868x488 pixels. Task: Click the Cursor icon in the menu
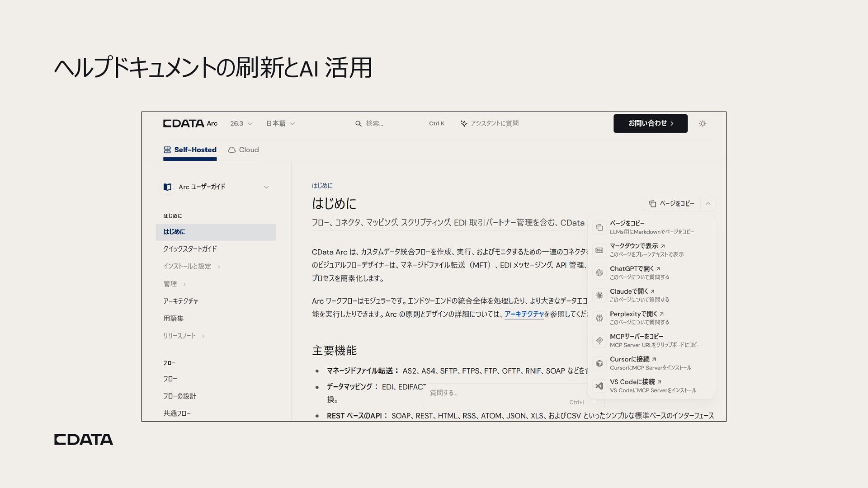click(599, 363)
